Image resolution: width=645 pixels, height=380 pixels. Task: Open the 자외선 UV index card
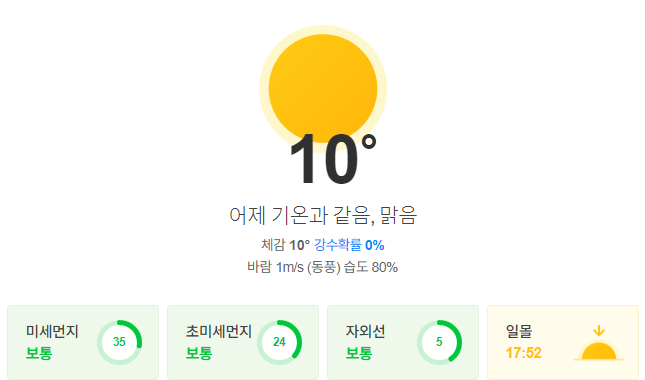click(403, 342)
